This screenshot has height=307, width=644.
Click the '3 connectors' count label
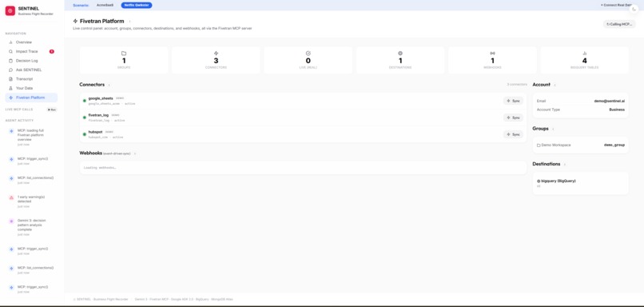(x=517, y=84)
